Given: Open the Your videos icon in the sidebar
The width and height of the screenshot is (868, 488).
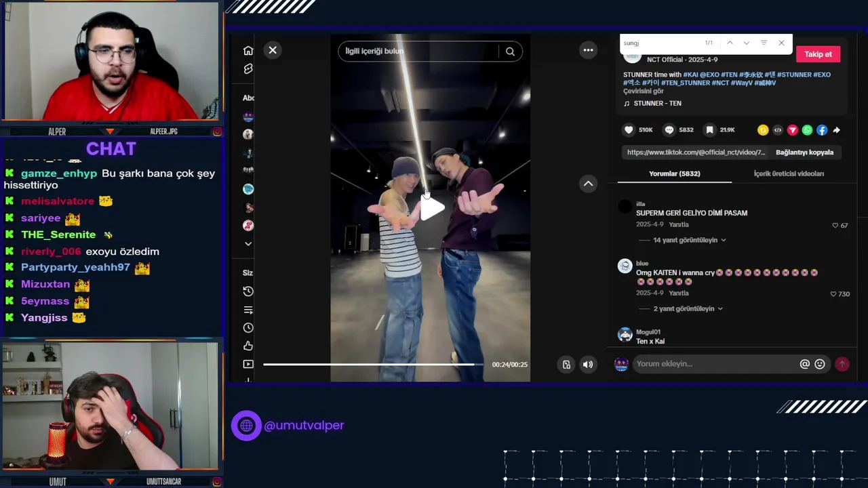Looking at the screenshot, I should point(248,365).
